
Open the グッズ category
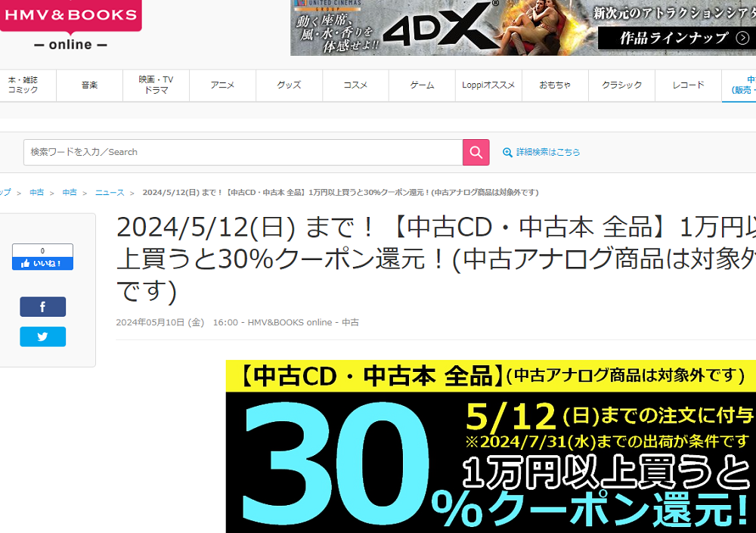click(x=290, y=85)
